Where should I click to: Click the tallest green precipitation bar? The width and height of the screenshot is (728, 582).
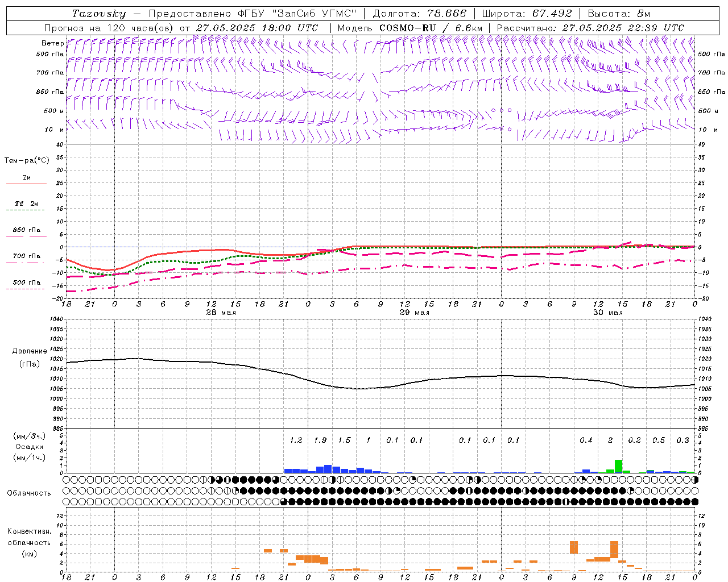(x=618, y=466)
